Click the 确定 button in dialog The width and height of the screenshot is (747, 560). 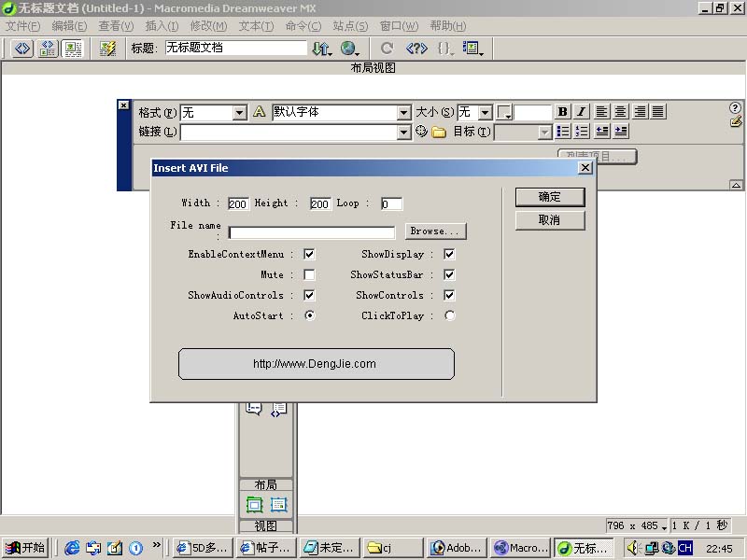point(550,197)
